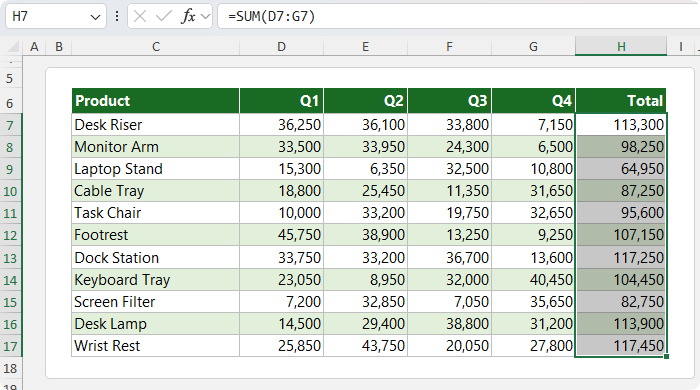The height and width of the screenshot is (390, 700).
Task: Click Wrist Rest total 117,450
Action: [x=621, y=346]
